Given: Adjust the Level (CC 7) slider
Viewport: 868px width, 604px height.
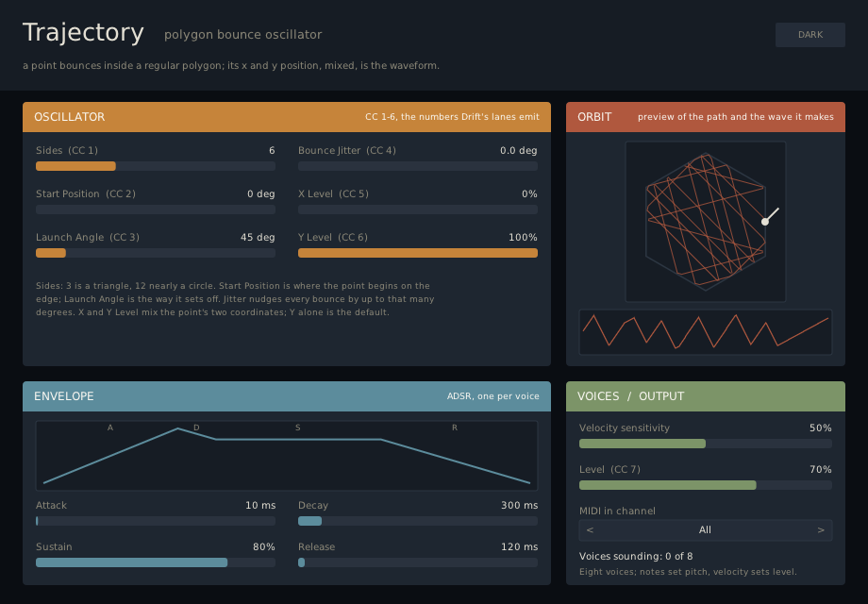Looking at the screenshot, I should tap(706, 485).
